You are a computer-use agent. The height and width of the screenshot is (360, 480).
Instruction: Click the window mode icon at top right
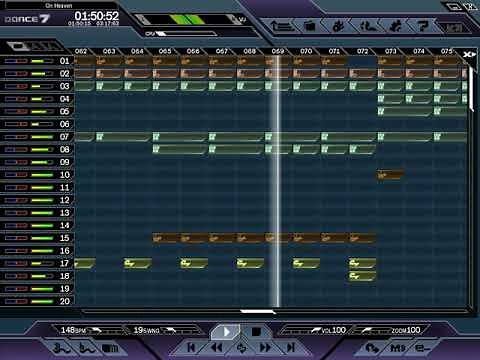click(454, 7)
